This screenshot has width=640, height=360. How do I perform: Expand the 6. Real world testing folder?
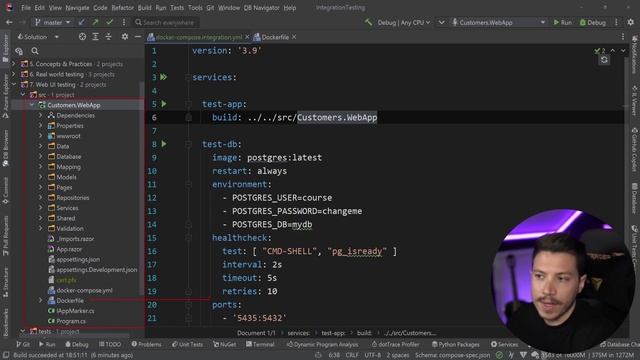[x=14, y=74]
